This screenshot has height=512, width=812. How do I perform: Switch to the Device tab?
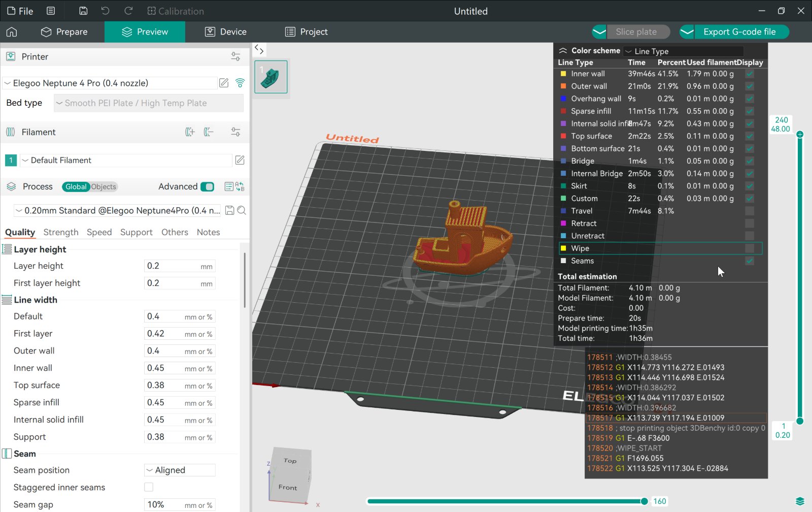tap(225, 32)
